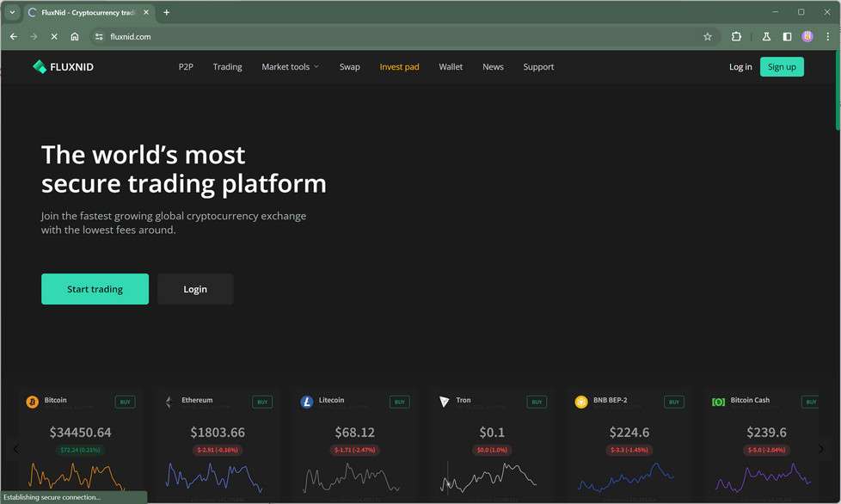Click the Bitcoin price $34450.64

81,432
